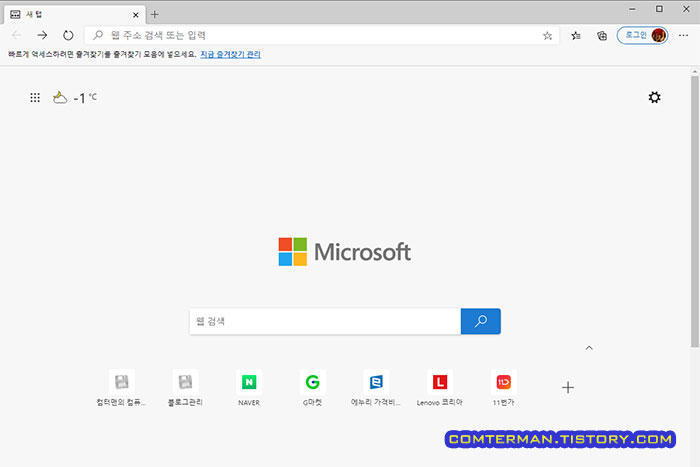
Task: Open the Settings and more menu
Action: (683, 35)
